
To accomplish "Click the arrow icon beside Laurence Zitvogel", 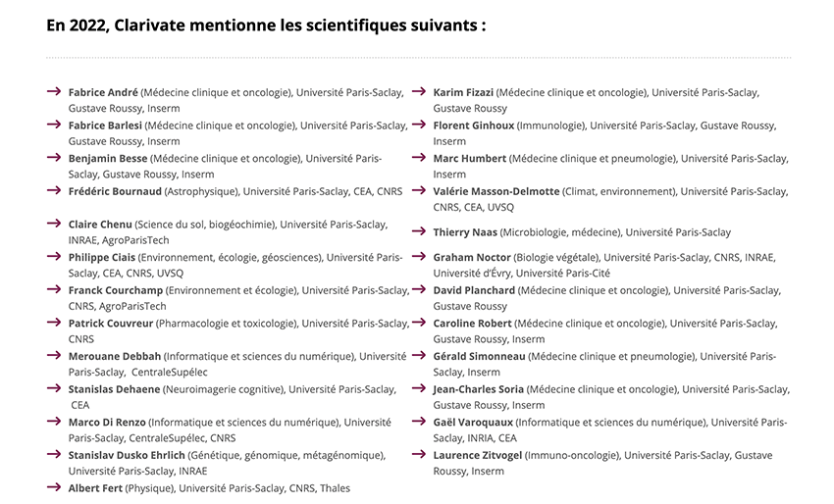I will coord(419,454).
